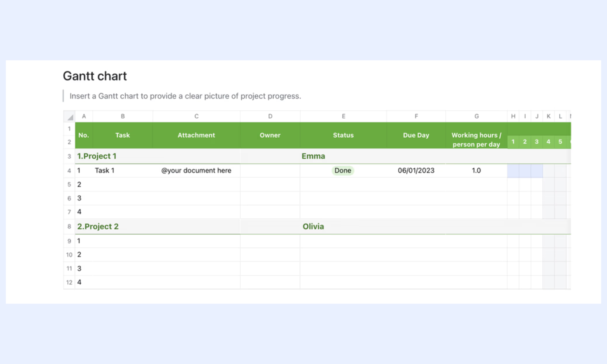Click the "No." header cell
The image size is (607, 364).
click(x=84, y=135)
